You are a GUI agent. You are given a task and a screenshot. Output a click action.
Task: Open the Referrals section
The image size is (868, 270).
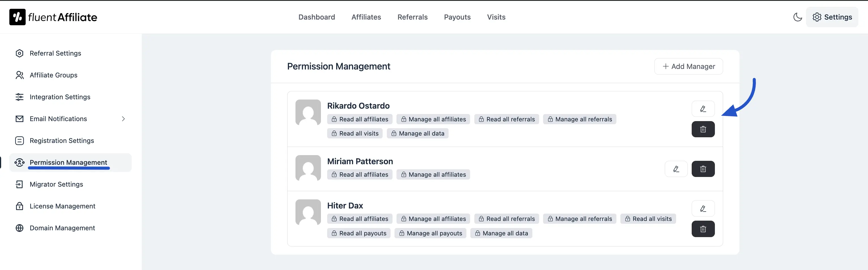click(x=412, y=17)
